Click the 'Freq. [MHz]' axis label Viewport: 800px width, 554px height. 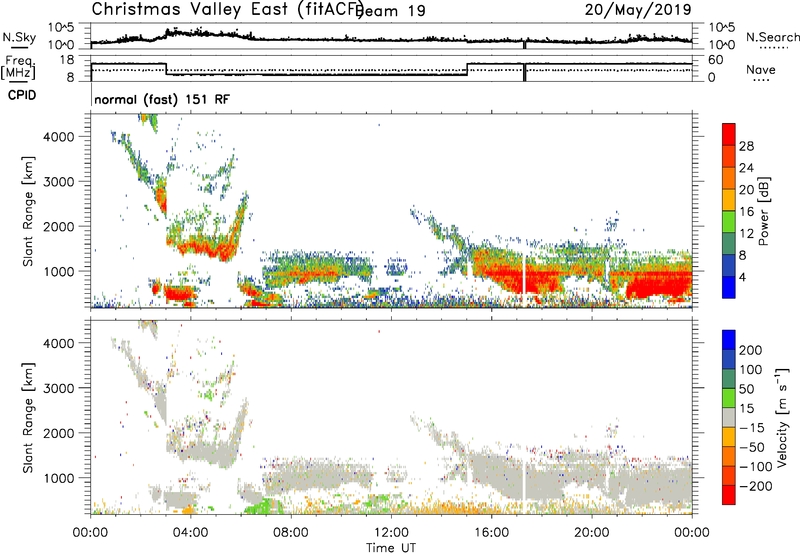pos(20,67)
